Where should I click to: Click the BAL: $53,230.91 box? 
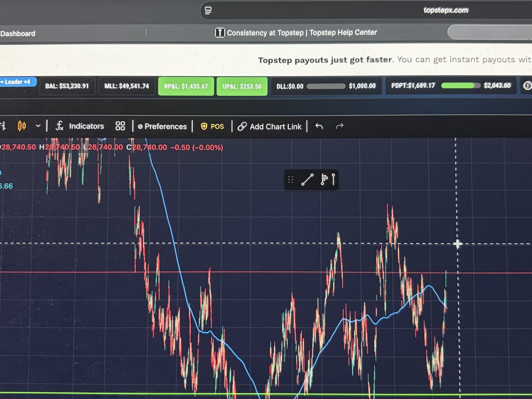(67, 86)
